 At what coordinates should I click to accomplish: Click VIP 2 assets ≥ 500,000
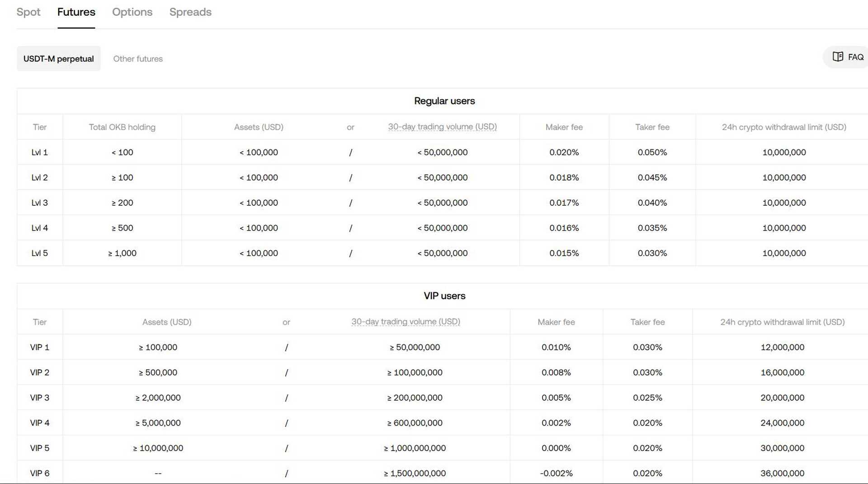point(158,373)
